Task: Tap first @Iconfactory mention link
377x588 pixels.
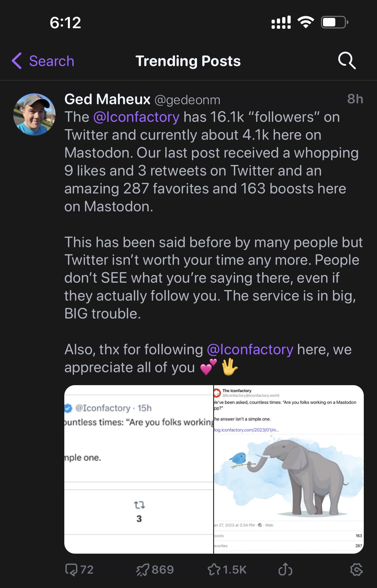Action: pos(136,117)
